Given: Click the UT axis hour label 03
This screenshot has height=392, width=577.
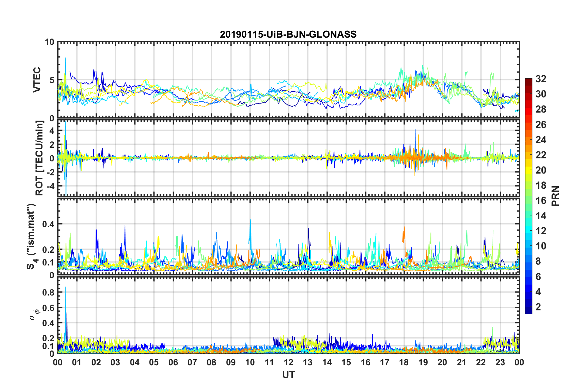Looking at the screenshot, I should pyautogui.click(x=115, y=362).
